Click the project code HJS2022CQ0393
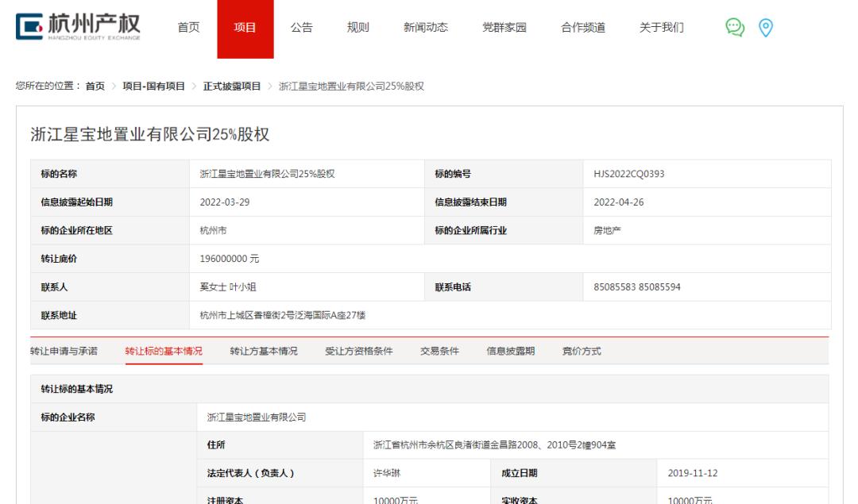This screenshot has height=504, width=858. (x=628, y=174)
